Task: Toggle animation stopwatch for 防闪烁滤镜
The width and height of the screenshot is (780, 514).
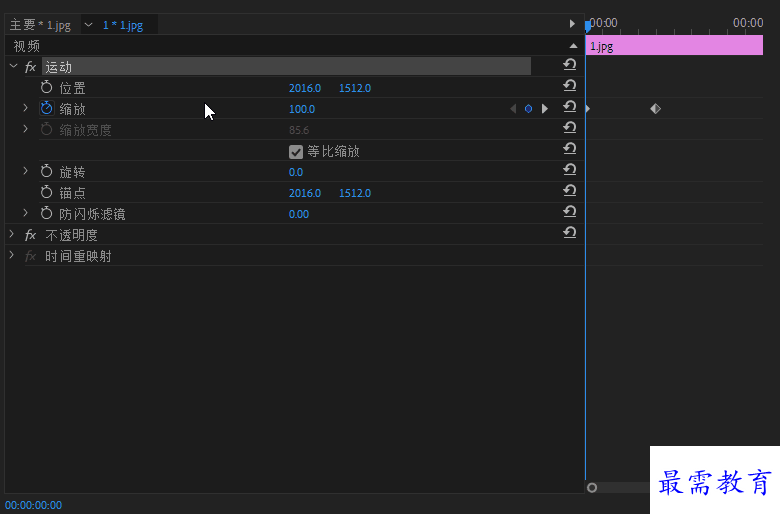Action: coord(46,213)
